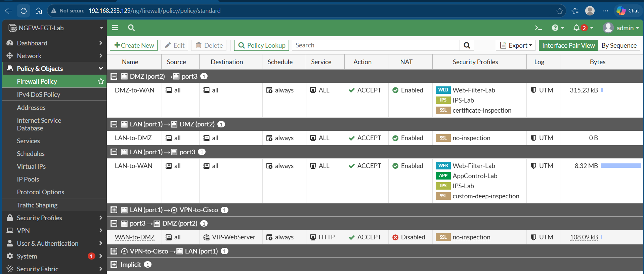Switch to By Sequence view
644x274 pixels.
(619, 45)
